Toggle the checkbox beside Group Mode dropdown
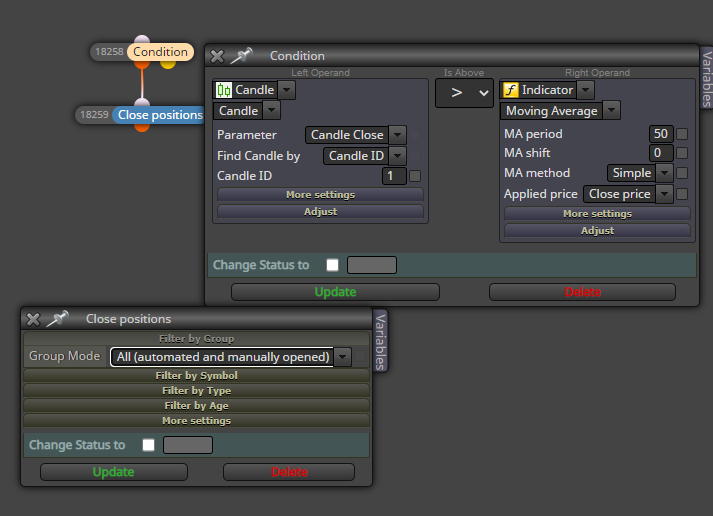 360,357
